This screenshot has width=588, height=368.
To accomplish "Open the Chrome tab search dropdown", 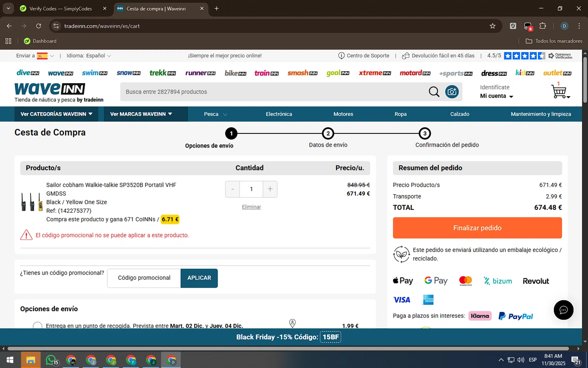I will click(x=8, y=8).
